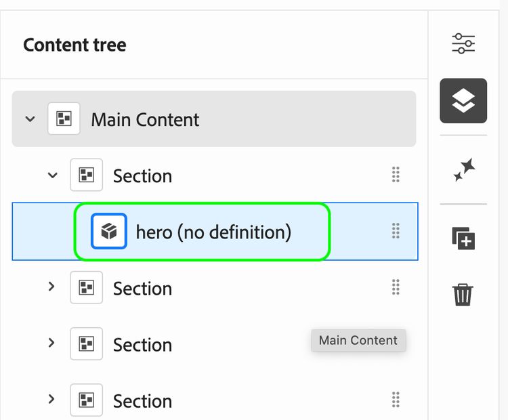Click the Main Content layout icon
The height and width of the screenshot is (420, 508).
pos(64,119)
